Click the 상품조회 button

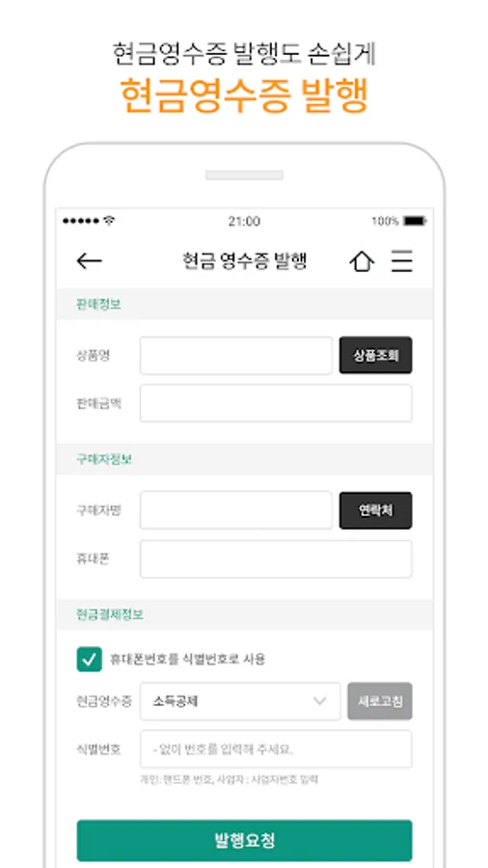click(376, 355)
